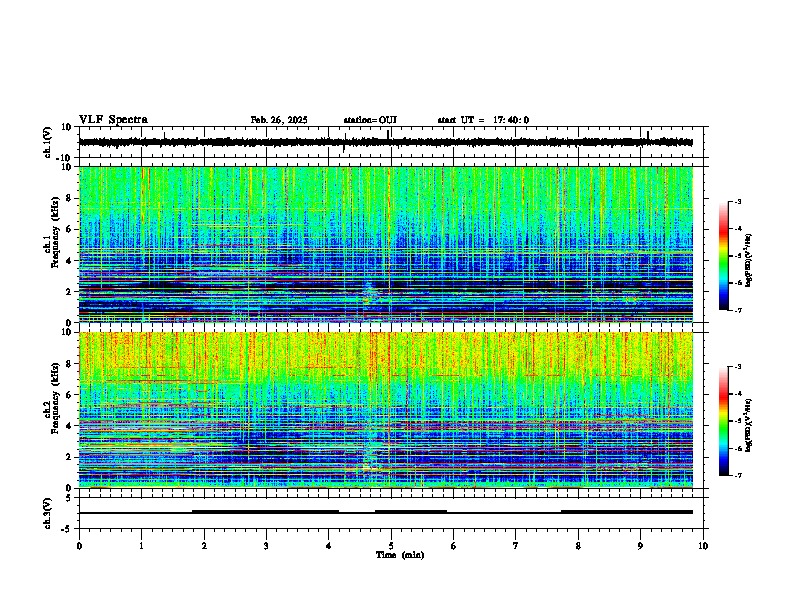
Task: Click the "VLF Spectra" plot title
Action: point(113,120)
